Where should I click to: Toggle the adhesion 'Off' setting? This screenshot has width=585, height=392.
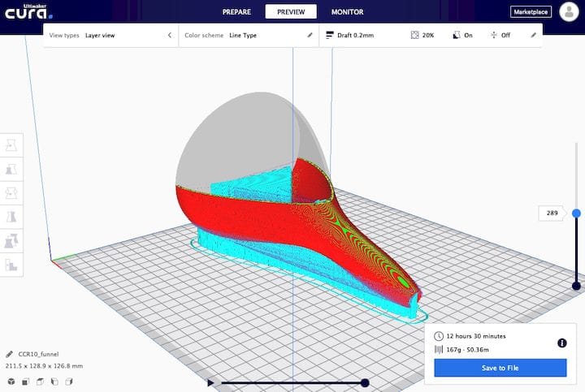click(500, 36)
